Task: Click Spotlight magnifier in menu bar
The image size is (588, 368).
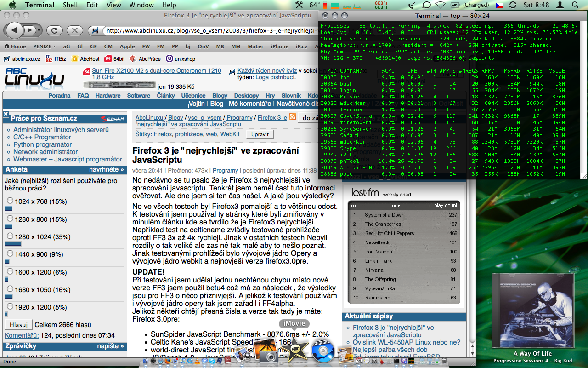Action: pyautogui.click(x=575, y=5)
